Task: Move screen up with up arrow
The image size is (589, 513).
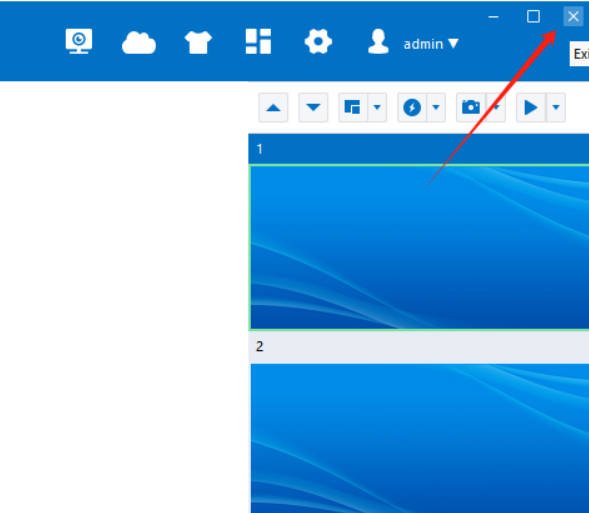Action: coord(273,108)
